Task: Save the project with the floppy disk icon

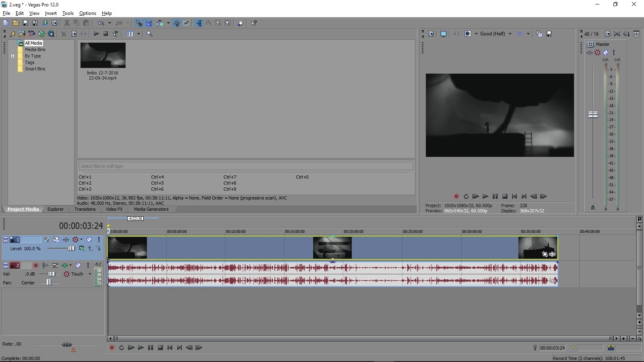Action: click(25, 23)
